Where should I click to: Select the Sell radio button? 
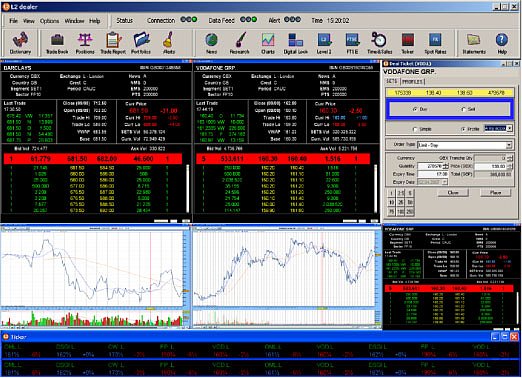tap(463, 109)
